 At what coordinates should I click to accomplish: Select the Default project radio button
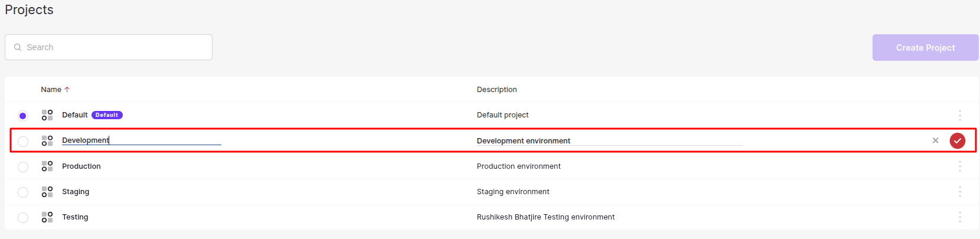pos(23,116)
